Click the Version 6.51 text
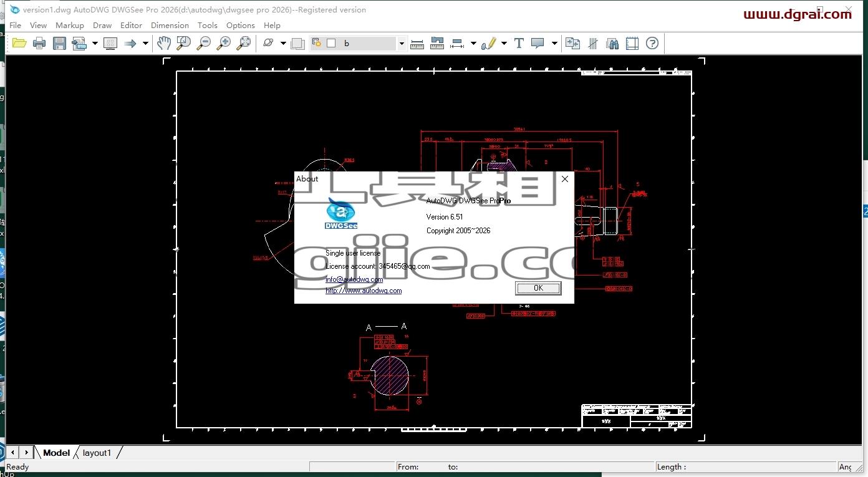Image resolution: width=868 pixels, height=477 pixels. (x=445, y=217)
